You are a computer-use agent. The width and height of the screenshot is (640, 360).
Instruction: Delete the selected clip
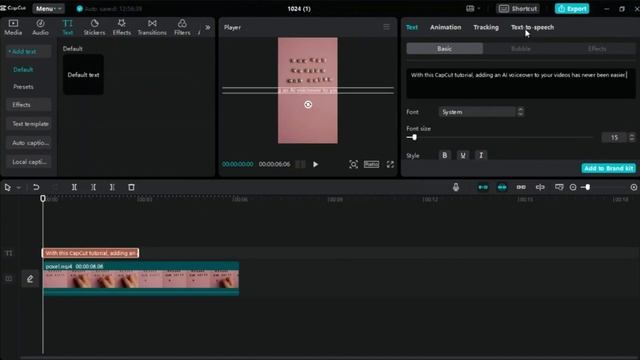coord(131,187)
